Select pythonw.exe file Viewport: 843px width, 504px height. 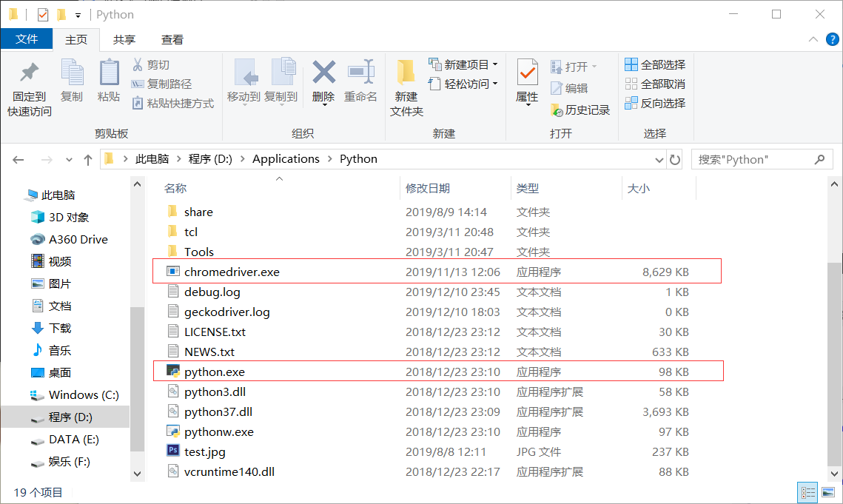tap(219, 432)
